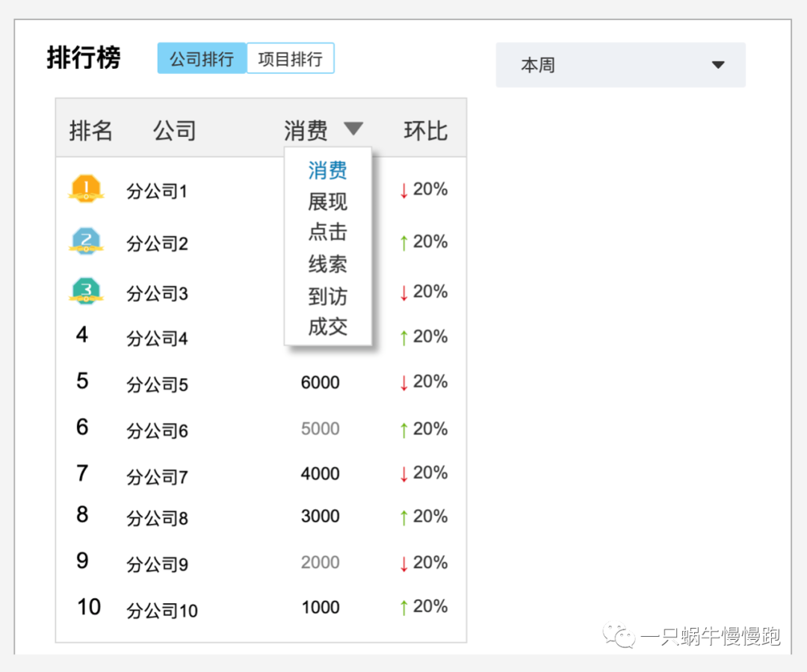Click the red decrease arrow beside 分公司1

[403, 188]
